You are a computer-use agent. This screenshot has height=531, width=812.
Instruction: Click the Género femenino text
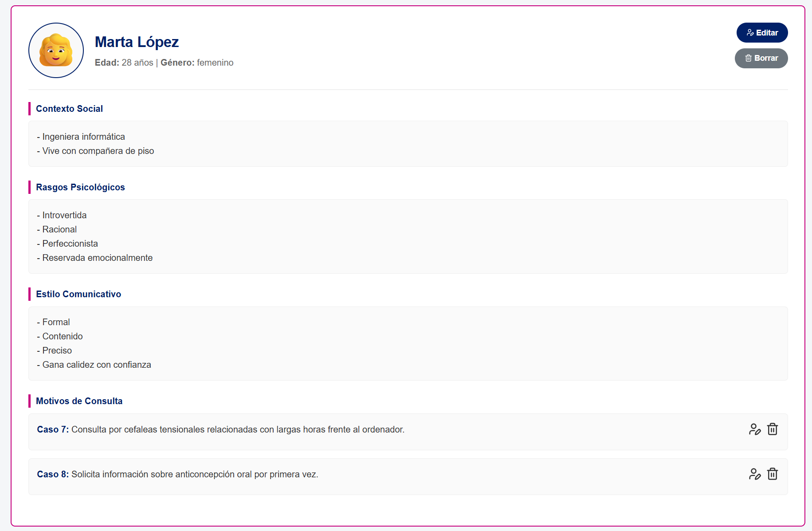(197, 63)
